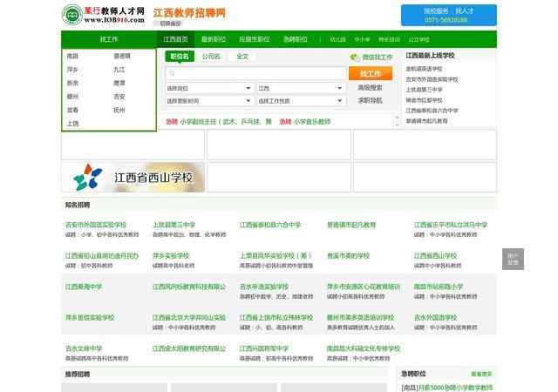Viewport: 558px width, 392px height.
Task: Select 赣州 in the city list
Action: 72,97
